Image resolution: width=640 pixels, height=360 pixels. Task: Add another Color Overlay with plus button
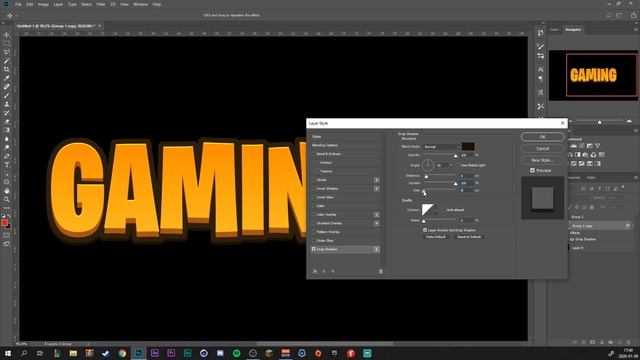click(x=376, y=215)
